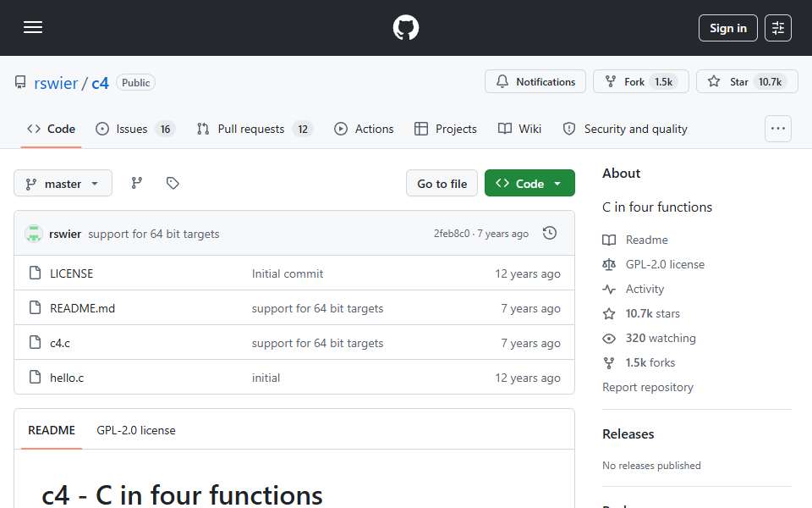Fork the repository
Image resolution: width=812 pixels, height=508 pixels.
click(640, 82)
